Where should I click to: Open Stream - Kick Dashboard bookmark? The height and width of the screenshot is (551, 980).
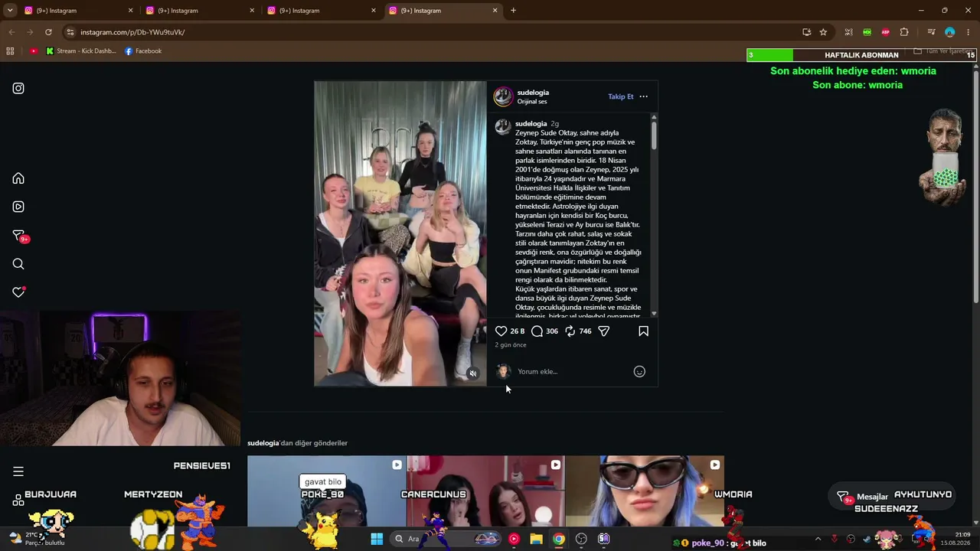point(80,51)
